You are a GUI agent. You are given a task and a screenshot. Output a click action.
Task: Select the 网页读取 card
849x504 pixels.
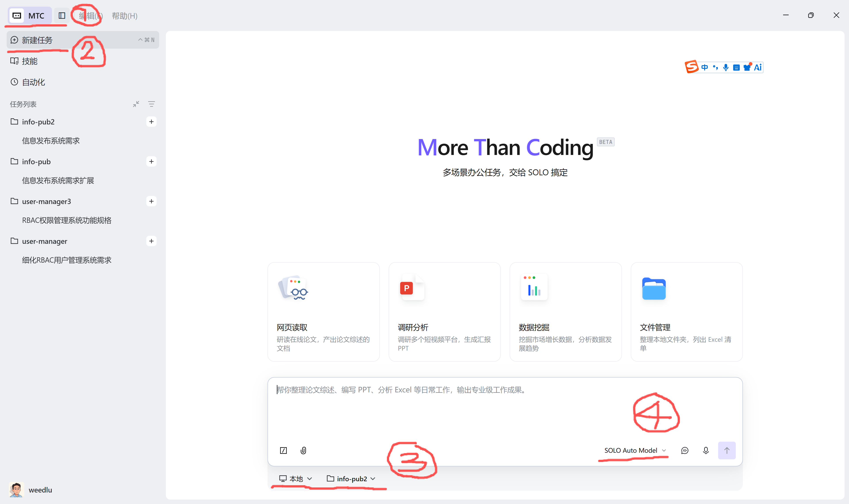pos(323,311)
